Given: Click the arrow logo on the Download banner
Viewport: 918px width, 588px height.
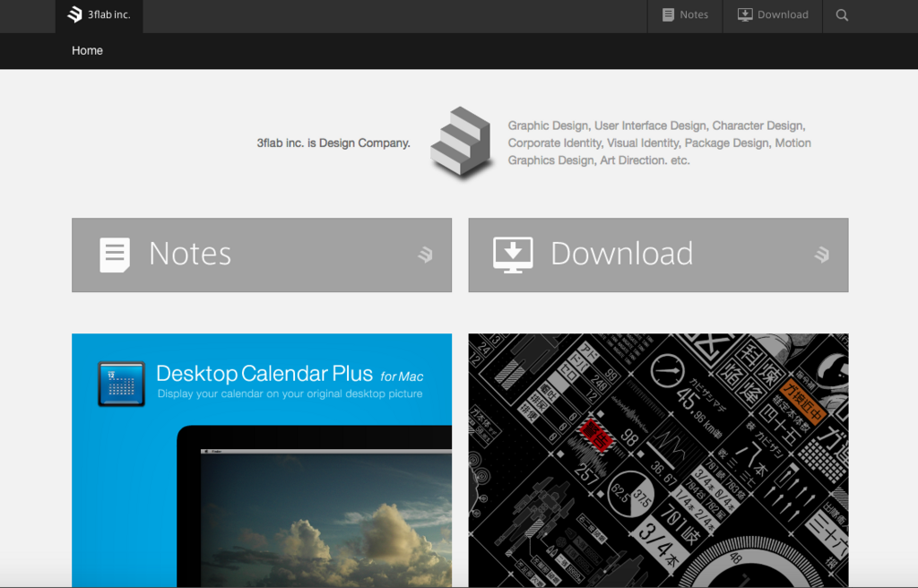Looking at the screenshot, I should [x=822, y=255].
